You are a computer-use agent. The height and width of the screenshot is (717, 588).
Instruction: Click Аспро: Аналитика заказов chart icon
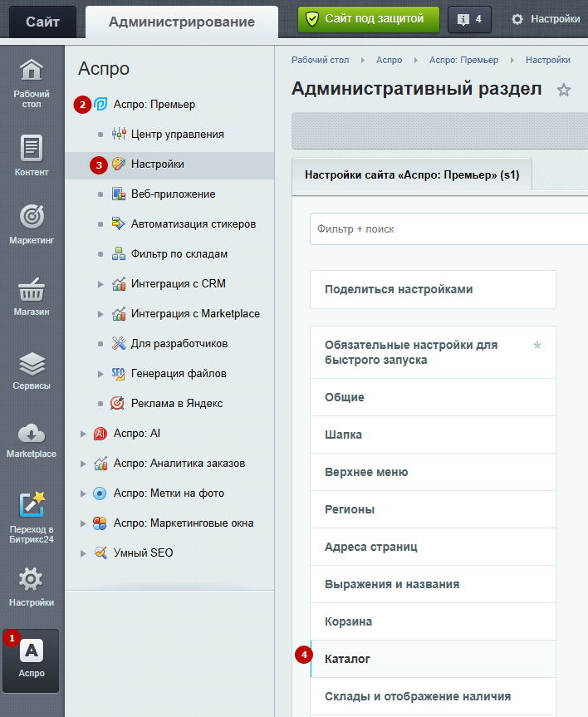pos(100,464)
